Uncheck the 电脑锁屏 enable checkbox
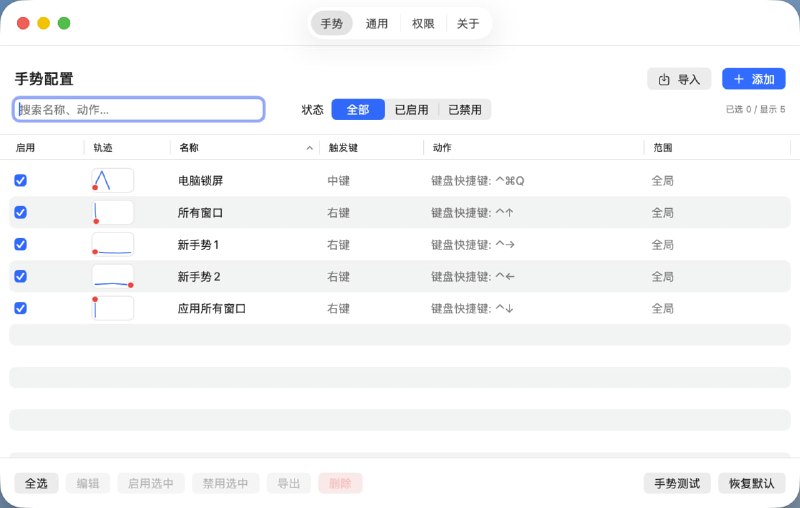Screen dimensions: 800x508 [x=20, y=181]
